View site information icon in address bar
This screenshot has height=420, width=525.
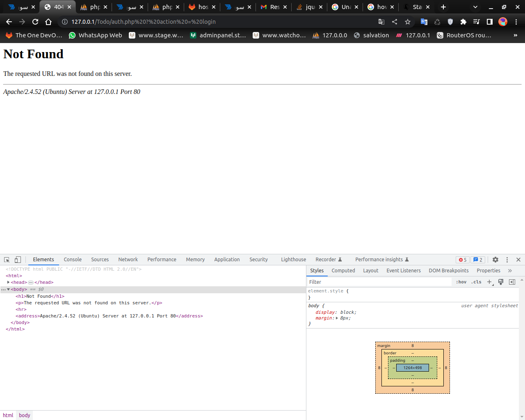pos(64,22)
